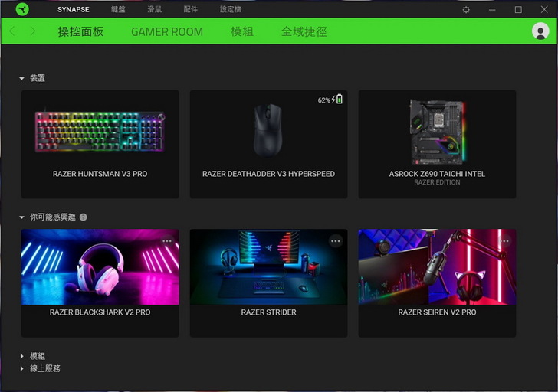Click the RAZER EDITION subtitle text
Screen dimensions: 558x392
click(437, 182)
